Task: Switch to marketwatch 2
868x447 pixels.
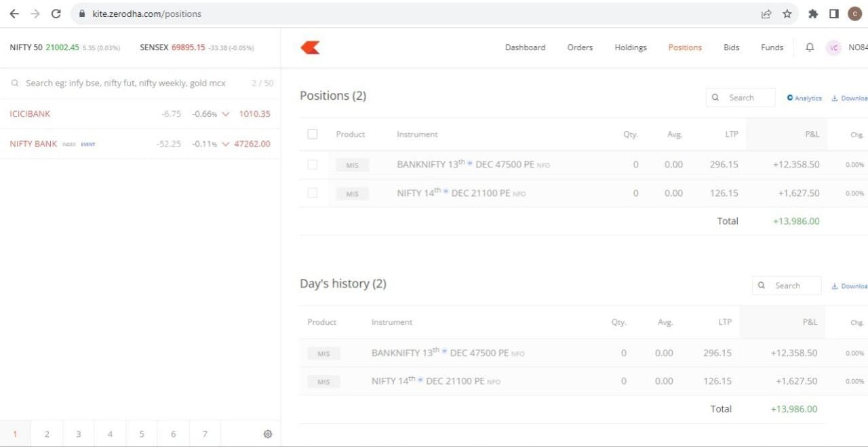Action: (47, 434)
